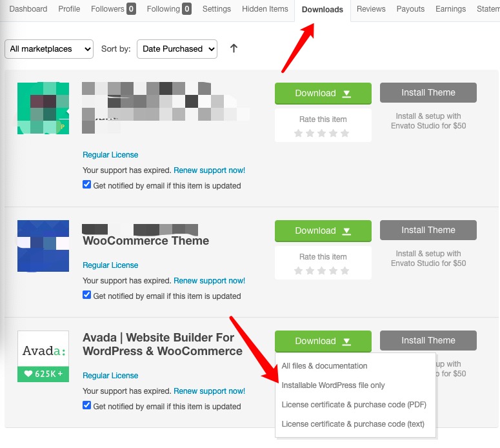Click the fifth star on first item's rating
Viewport: 500px width, 448px height.
coord(345,133)
